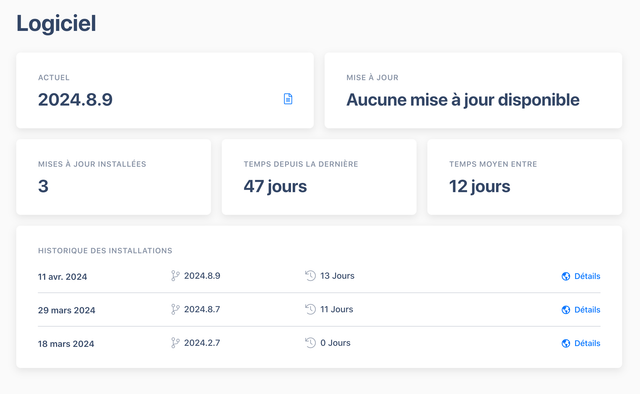Click the 'HISTORIQUE DES INSTALLATIONS' label
The height and width of the screenshot is (394, 640).
tap(105, 251)
